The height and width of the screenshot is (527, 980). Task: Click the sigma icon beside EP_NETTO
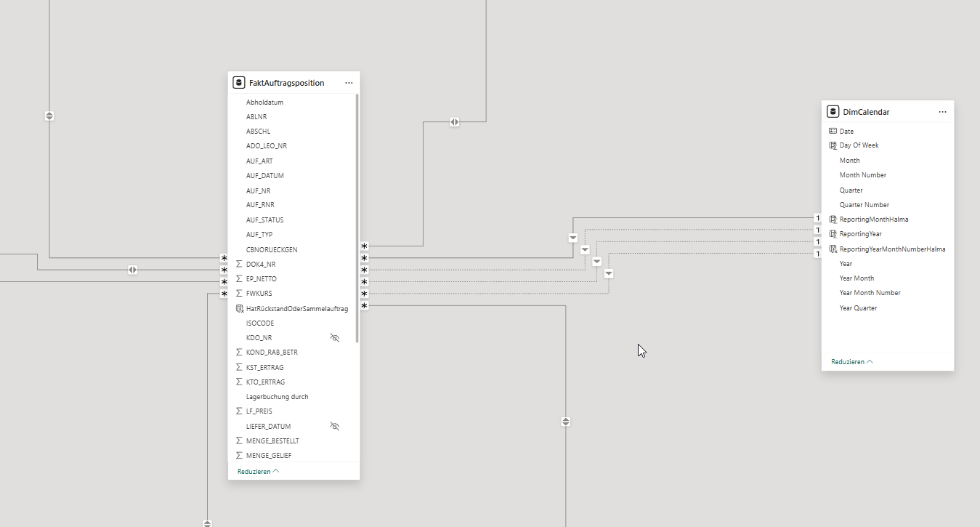(x=239, y=278)
